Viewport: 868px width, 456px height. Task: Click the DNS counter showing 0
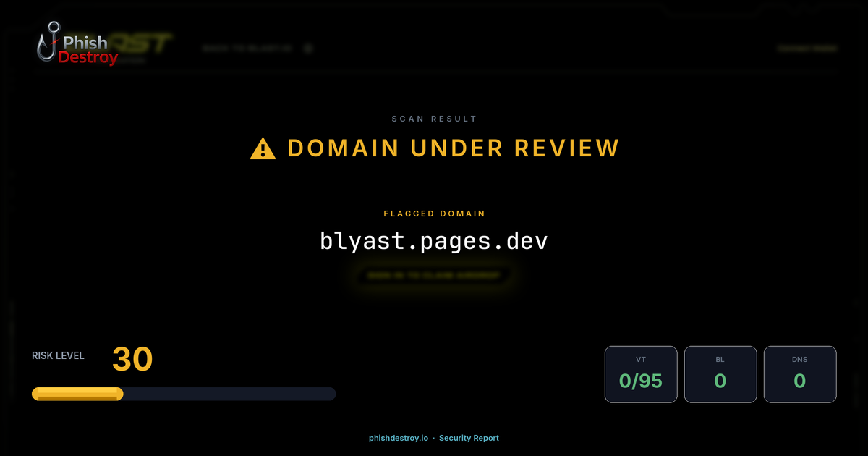[800, 379]
